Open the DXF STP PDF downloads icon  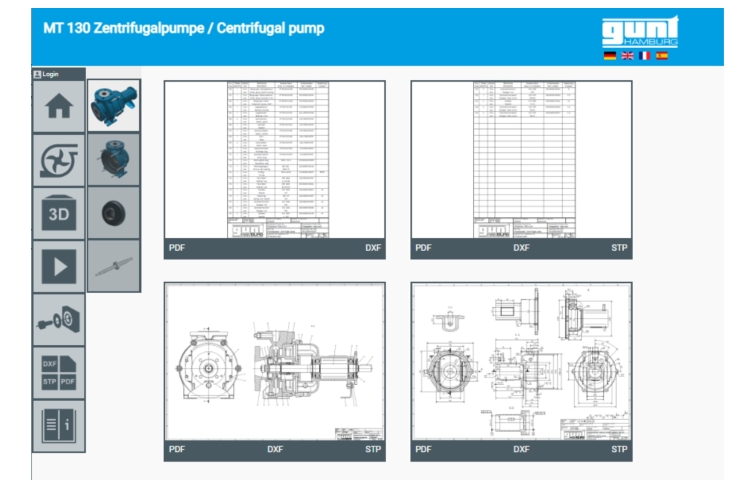pos(59,373)
